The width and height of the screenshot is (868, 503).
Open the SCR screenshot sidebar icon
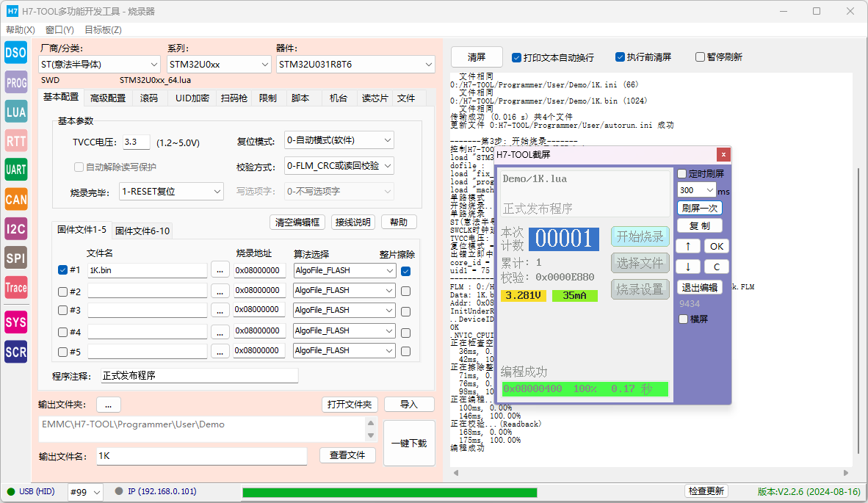pos(15,352)
